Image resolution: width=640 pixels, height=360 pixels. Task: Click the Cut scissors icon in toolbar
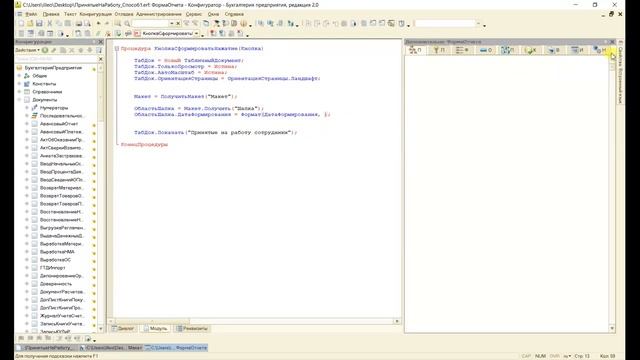click(x=50, y=24)
